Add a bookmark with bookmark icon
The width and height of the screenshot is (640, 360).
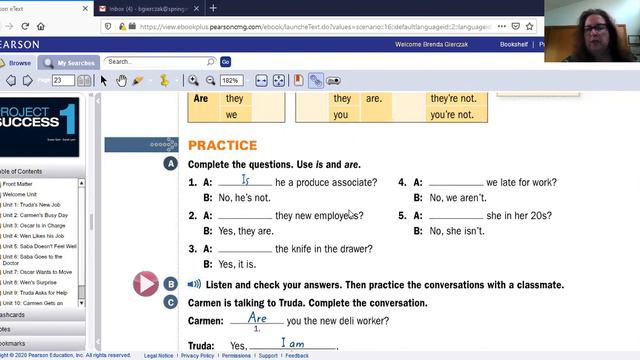298,80
